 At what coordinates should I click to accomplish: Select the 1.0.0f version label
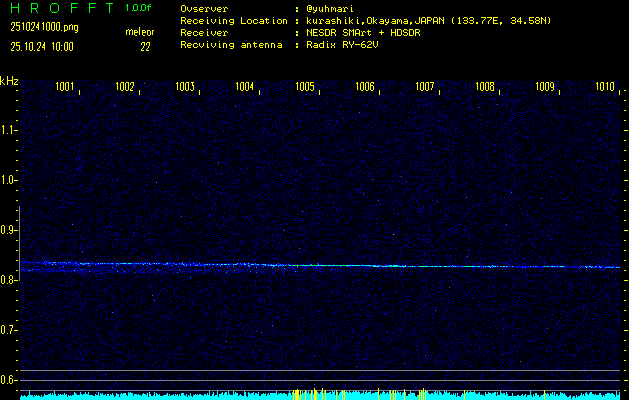pos(139,9)
